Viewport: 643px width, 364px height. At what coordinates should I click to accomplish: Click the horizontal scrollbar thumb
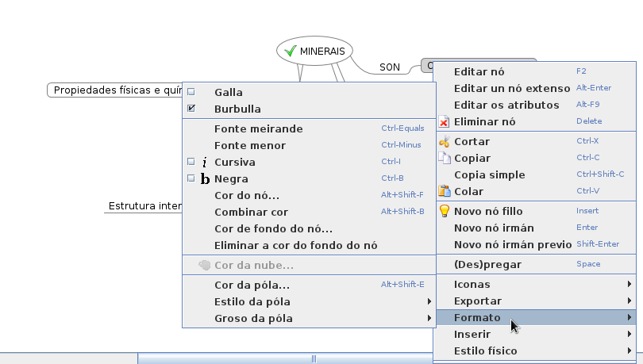click(x=314, y=358)
